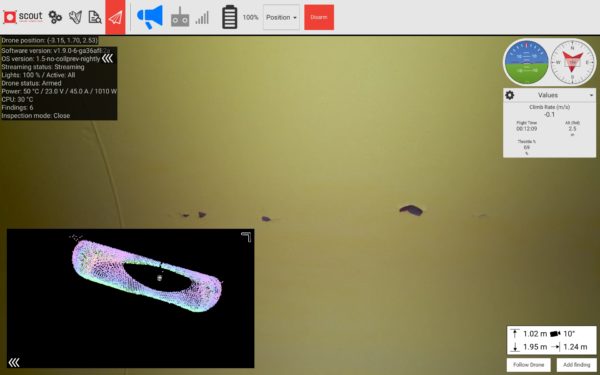This screenshot has width=600, height=375.
Task: Click the Alt (Rel) 2.5 value
Action: tap(572, 129)
